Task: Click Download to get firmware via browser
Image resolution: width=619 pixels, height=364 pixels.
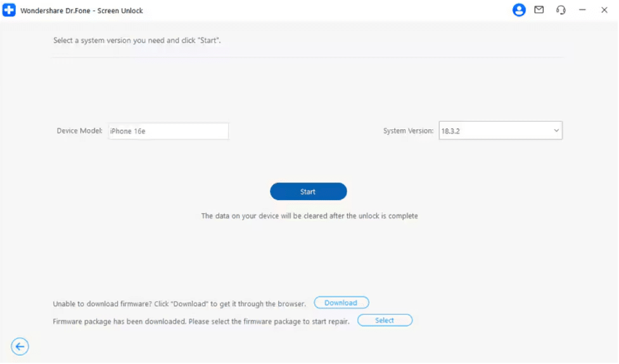Action: click(x=342, y=303)
